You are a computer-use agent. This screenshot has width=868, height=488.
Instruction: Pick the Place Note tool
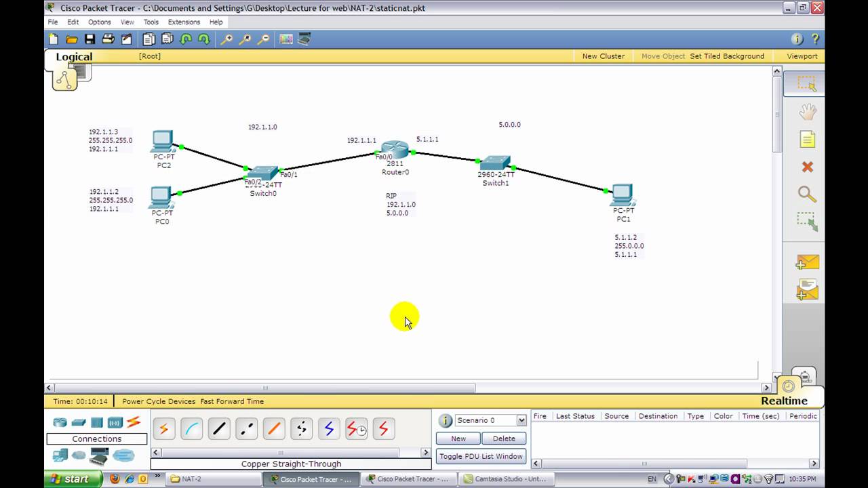[807, 140]
